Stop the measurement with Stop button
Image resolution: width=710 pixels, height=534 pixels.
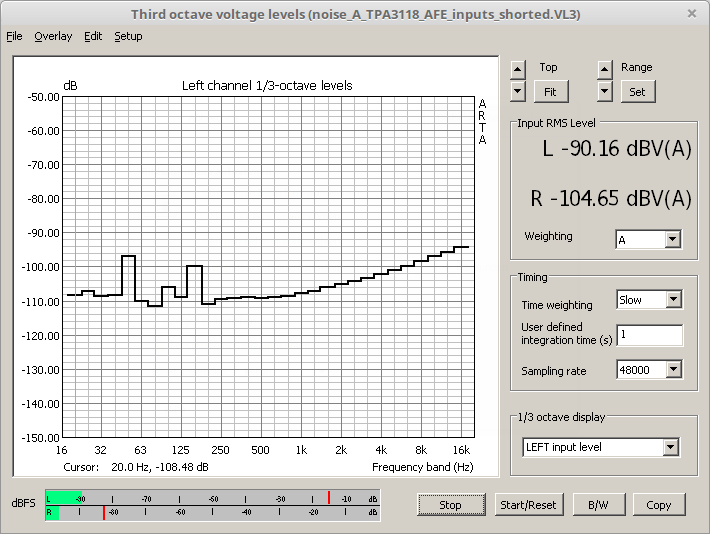pos(450,505)
